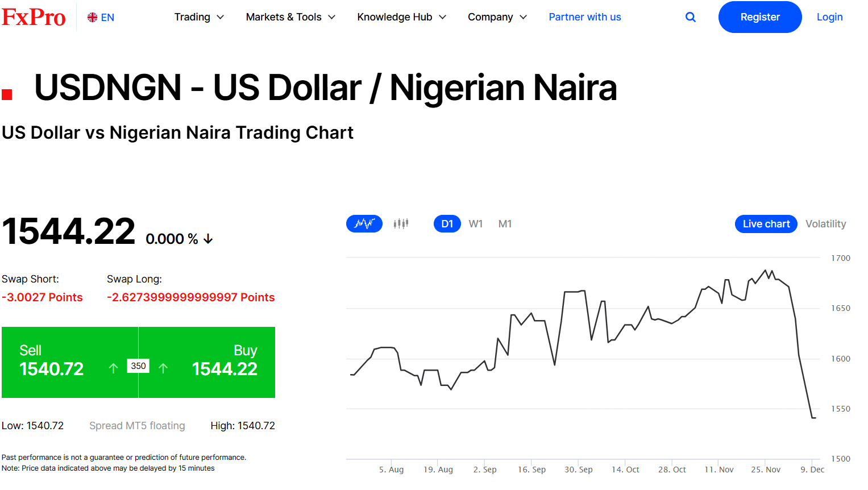This screenshot has height=490, width=868.
Task: Click the Sell up-arrow icon
Action: [113, 368]
